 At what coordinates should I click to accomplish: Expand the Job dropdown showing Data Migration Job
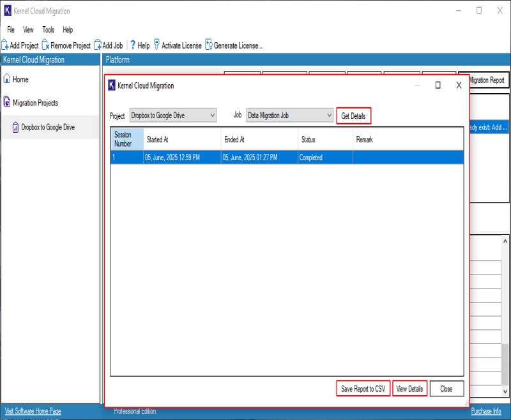pyautogui.click(x=327, y=116)
